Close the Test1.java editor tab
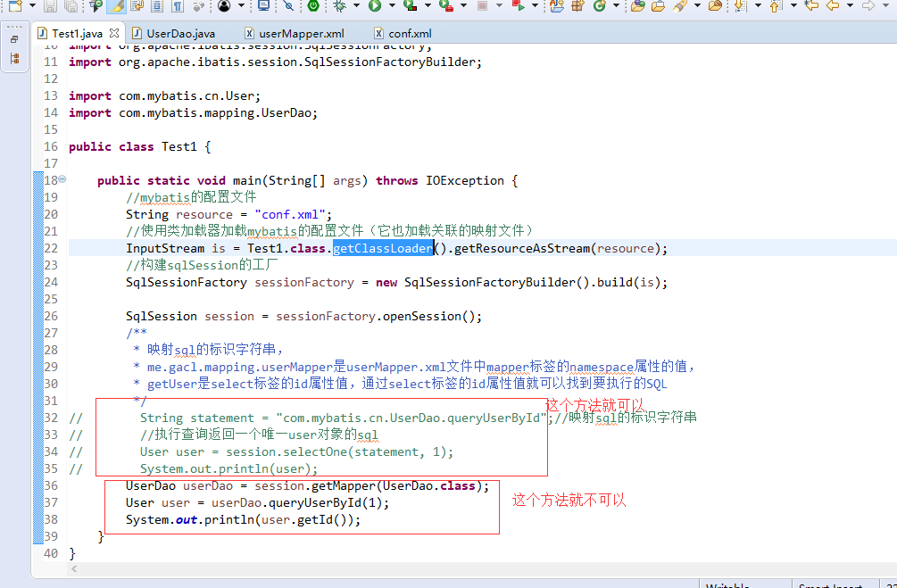Image resolution: width=897 pixels, height=588 pixels. 113,33
